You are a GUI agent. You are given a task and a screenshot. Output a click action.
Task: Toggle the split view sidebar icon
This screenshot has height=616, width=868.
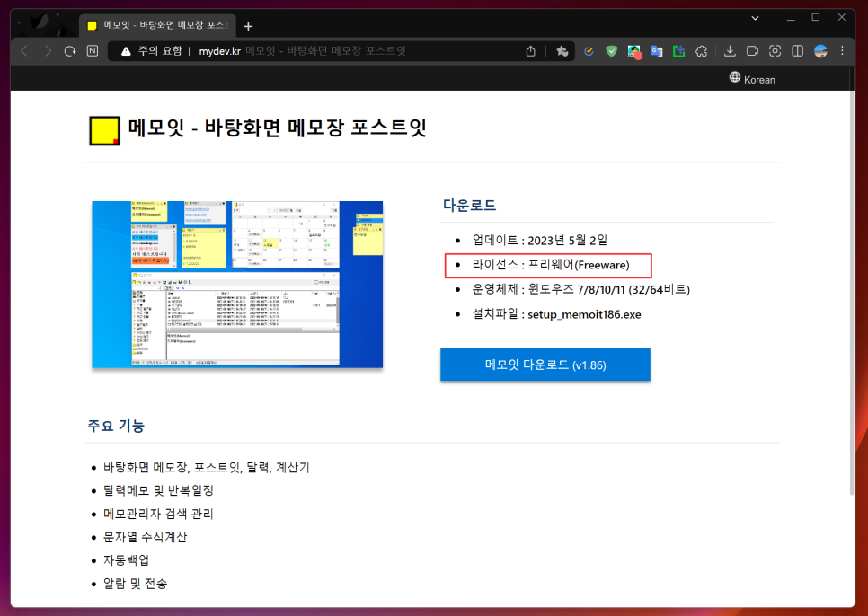797,51
